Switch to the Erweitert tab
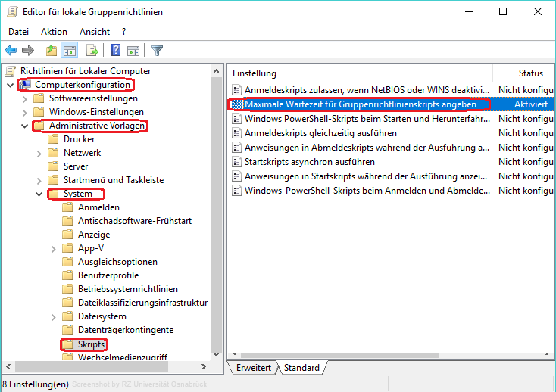The width and height of the screenshot is (556, 392). (x=253, y=368)
